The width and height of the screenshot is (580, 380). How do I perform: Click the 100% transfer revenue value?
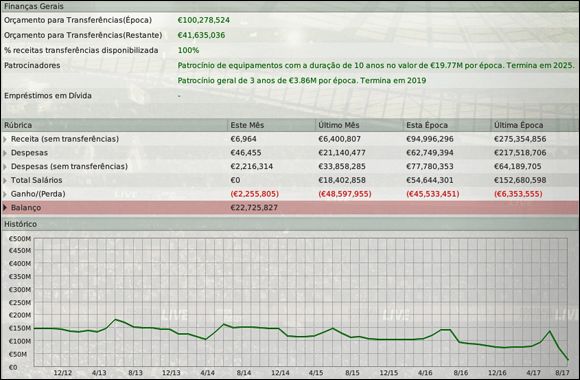click(188, 50)
